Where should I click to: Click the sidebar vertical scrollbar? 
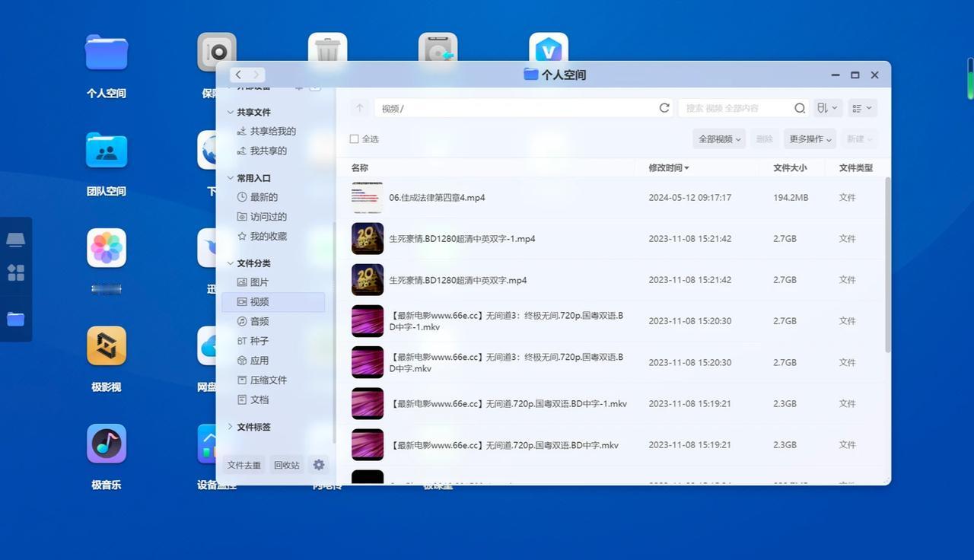(333, 332)
